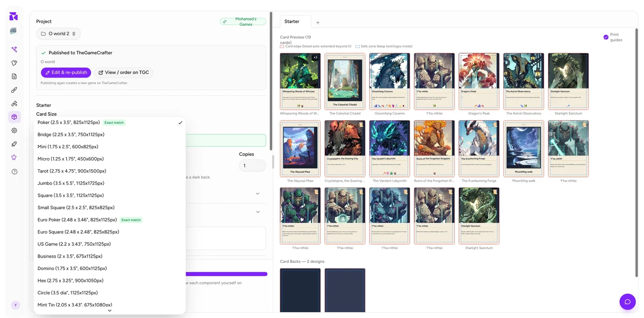Open the magic wand AI generate tool
The width and height of the screenshot is (644, 318).
pos(14,49)
